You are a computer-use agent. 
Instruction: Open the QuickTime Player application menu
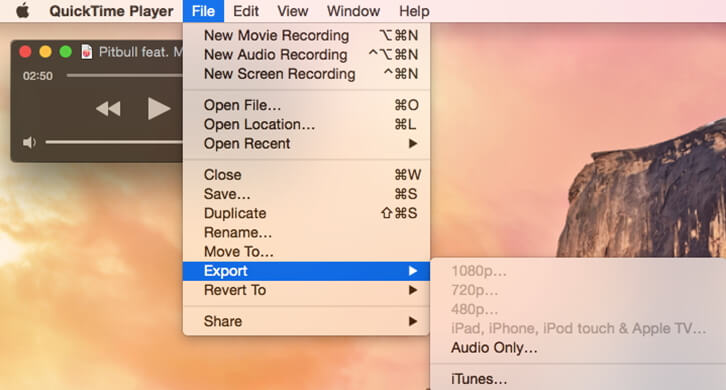(x=111, y=11)
